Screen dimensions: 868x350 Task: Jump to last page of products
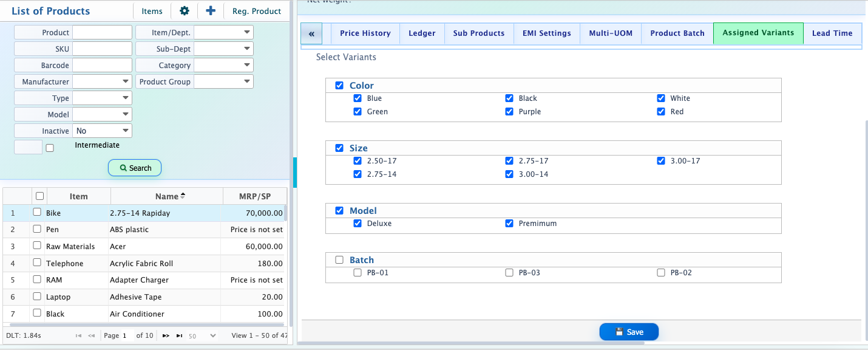[x=179, y=335]
